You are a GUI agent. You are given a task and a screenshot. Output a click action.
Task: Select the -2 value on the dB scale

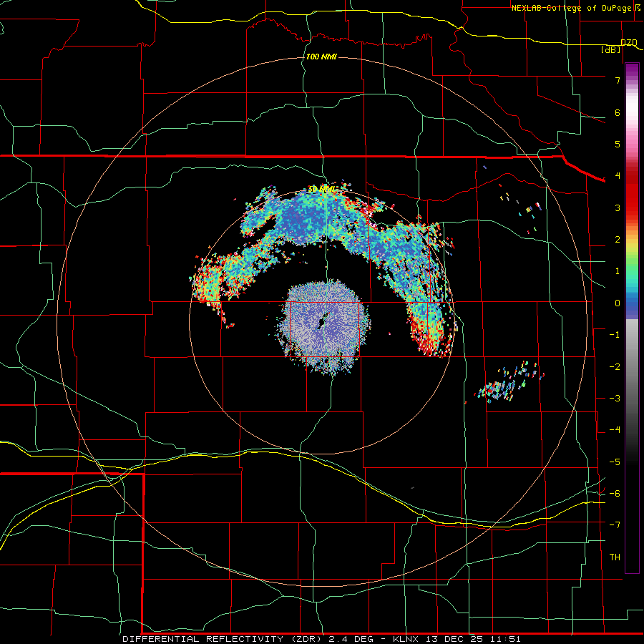pyautogui.click(x=615, y=367)
